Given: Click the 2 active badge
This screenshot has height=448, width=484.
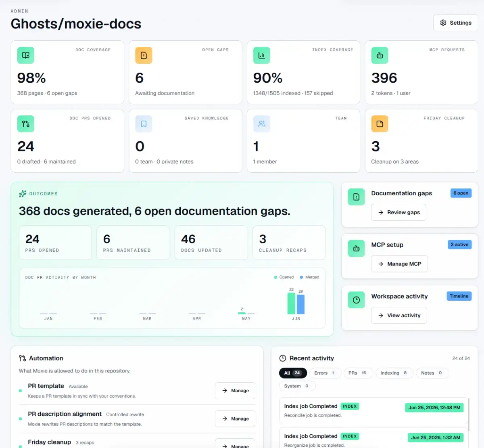Looking at the screenshot, I should click(x=460, y=245).
